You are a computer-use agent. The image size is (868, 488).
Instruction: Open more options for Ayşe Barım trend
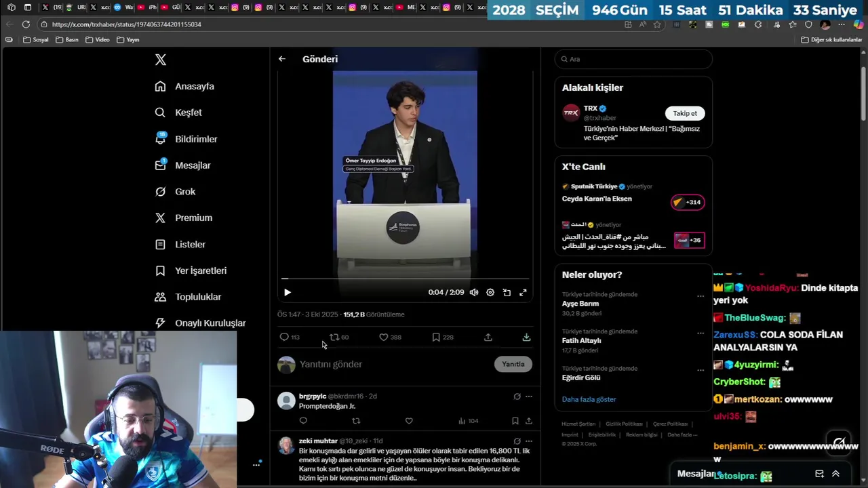701,296
